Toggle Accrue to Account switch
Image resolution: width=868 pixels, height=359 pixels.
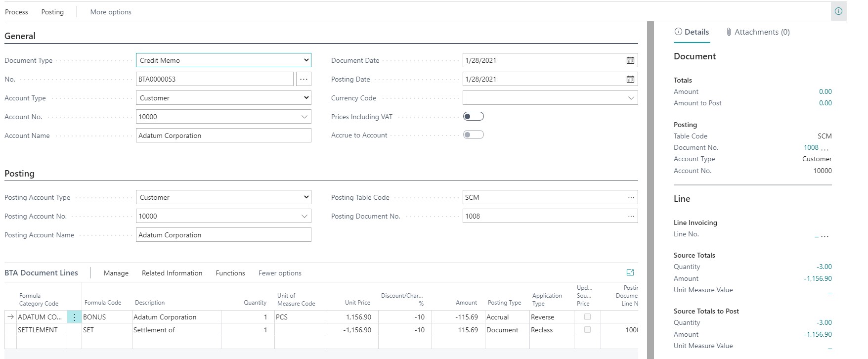pyautogui.click(x=473, y=135)
